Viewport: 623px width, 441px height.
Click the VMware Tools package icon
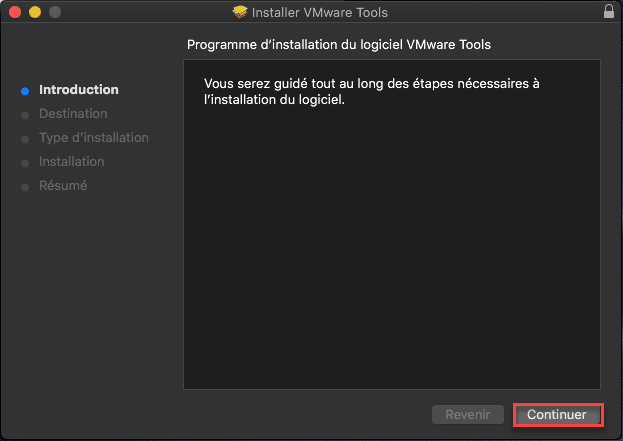click(x=240, y=12)
